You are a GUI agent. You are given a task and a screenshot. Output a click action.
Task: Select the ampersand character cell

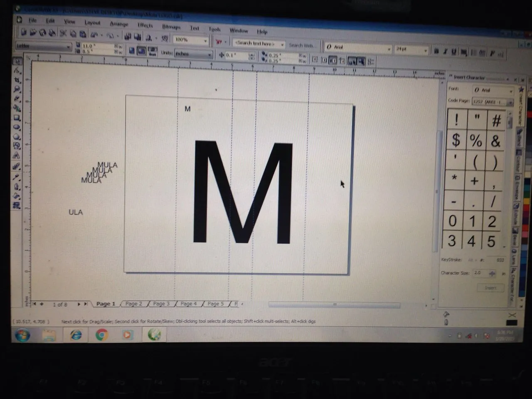(495, 141)
